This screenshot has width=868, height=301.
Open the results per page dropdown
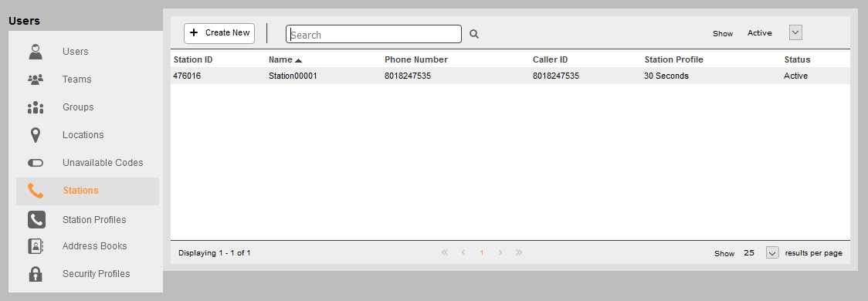click(772, 253)
